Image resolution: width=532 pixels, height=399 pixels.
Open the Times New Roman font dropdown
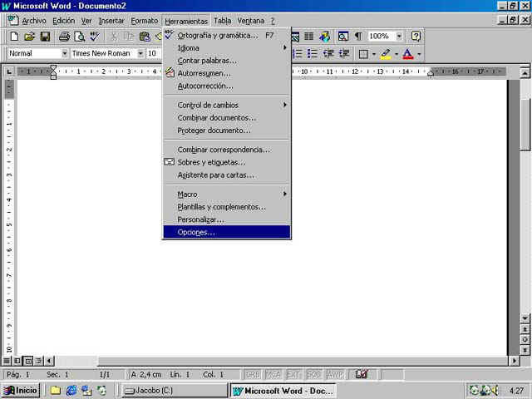coord(140,53)
